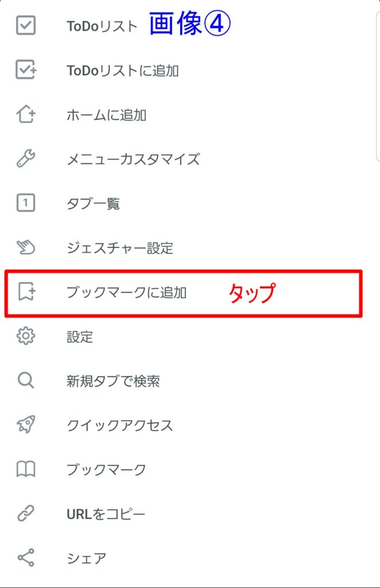The height and width of the screenshot is (588, 380).
Task: Tap the chain link icon for URLをコピー
Action: click(x=26, y=513)
